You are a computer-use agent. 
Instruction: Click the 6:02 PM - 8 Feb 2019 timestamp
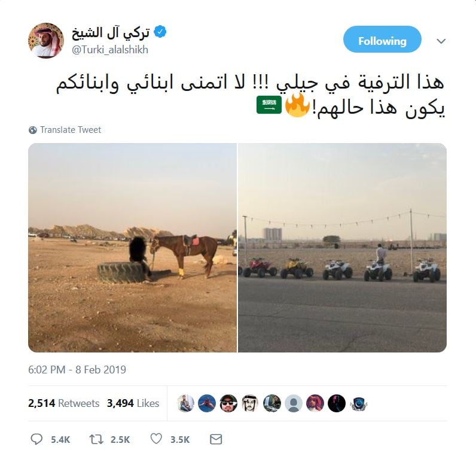77,369
